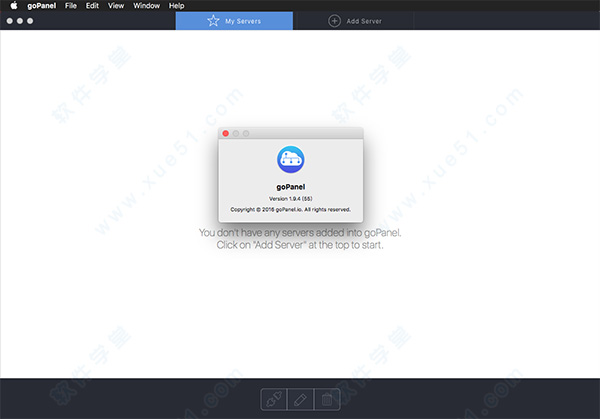Click the plus circle Add Server icon
Screen dimensions: 600x419
[334, 21]
